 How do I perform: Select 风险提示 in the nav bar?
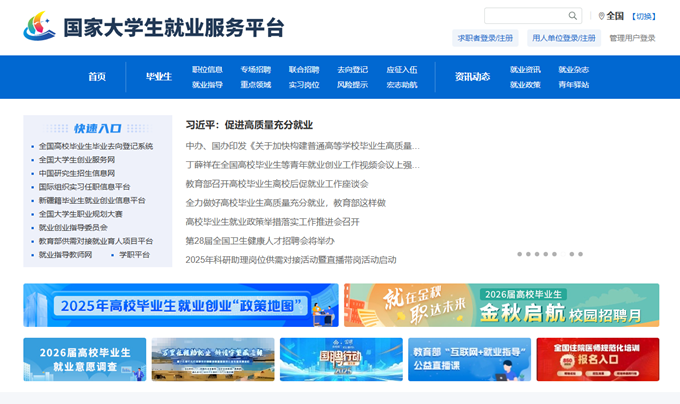(x=352, y=85)
